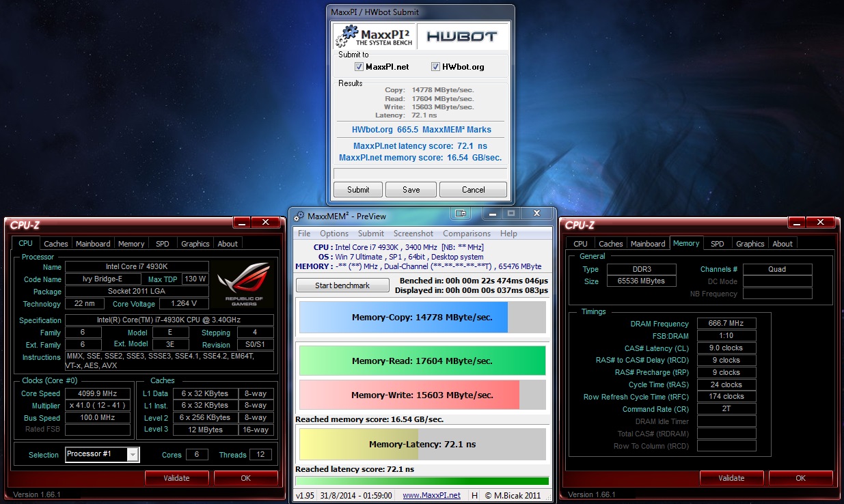The height and width of the screenshot is (504, 844).
Task: Switch to CPU tab in right CPU-Z window
Action: (x=580, y=244)
